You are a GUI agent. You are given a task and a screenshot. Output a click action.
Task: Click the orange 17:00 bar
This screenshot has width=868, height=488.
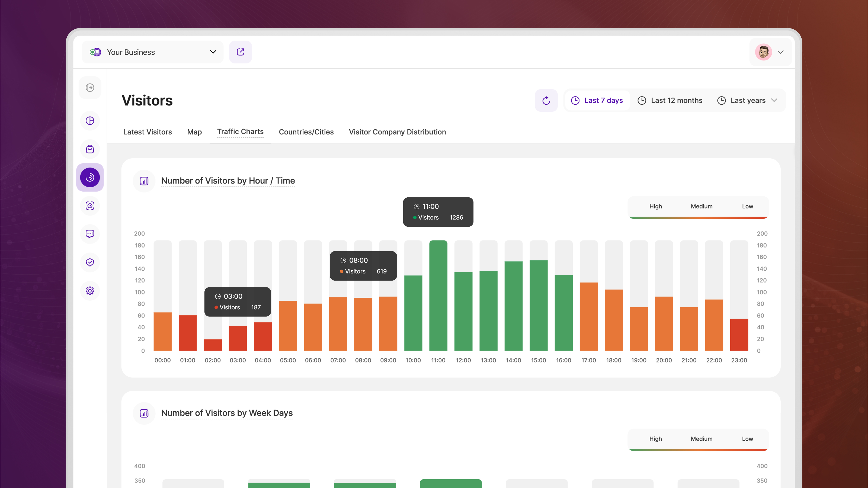(x=589, y=317)
